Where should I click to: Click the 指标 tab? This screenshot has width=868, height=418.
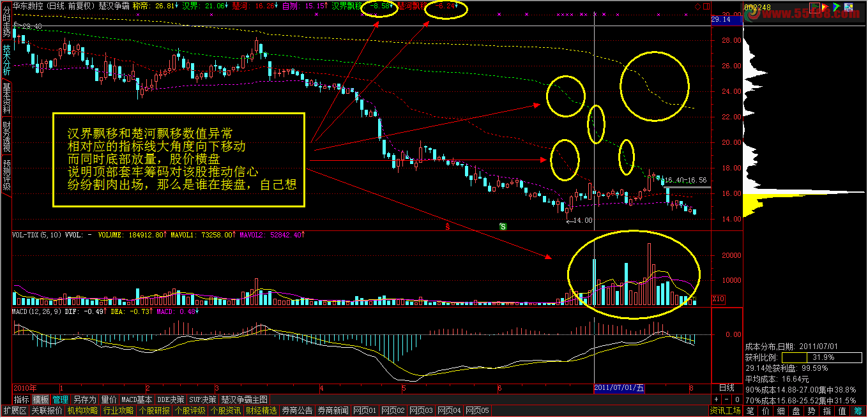22,399
